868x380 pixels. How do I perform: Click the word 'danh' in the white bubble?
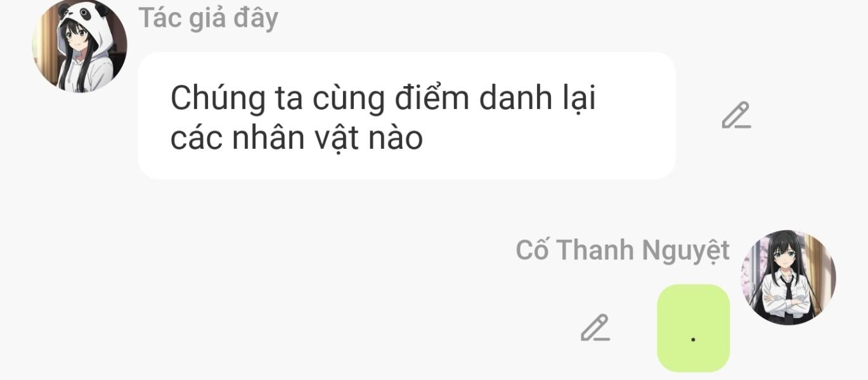tap(515, 98)
